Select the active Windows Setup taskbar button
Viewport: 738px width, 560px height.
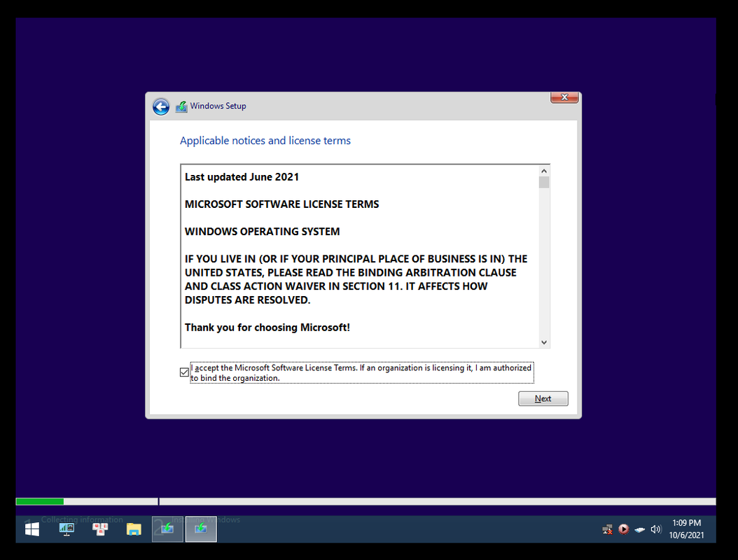pyautogui.click(x=201, y=529)
